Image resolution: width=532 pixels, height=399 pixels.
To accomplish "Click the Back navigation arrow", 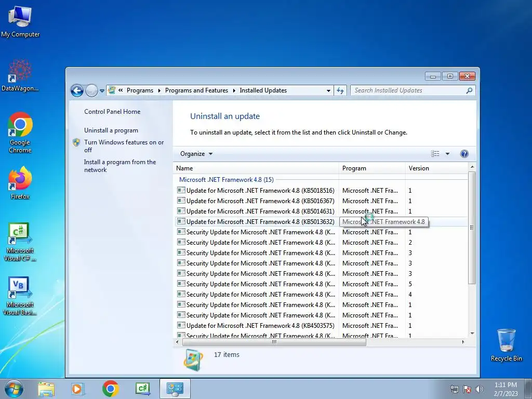I will point(77,90).
